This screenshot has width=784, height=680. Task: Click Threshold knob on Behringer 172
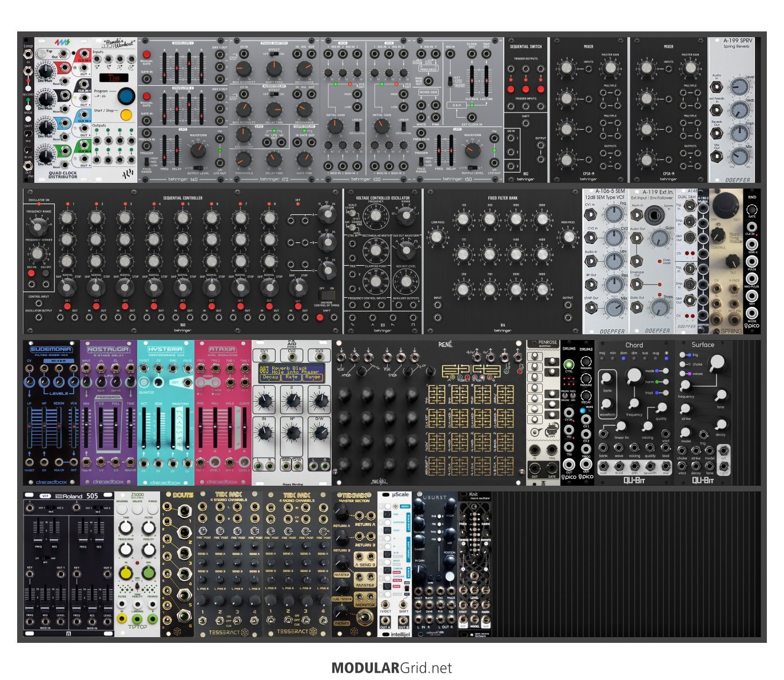coord(244,159)
